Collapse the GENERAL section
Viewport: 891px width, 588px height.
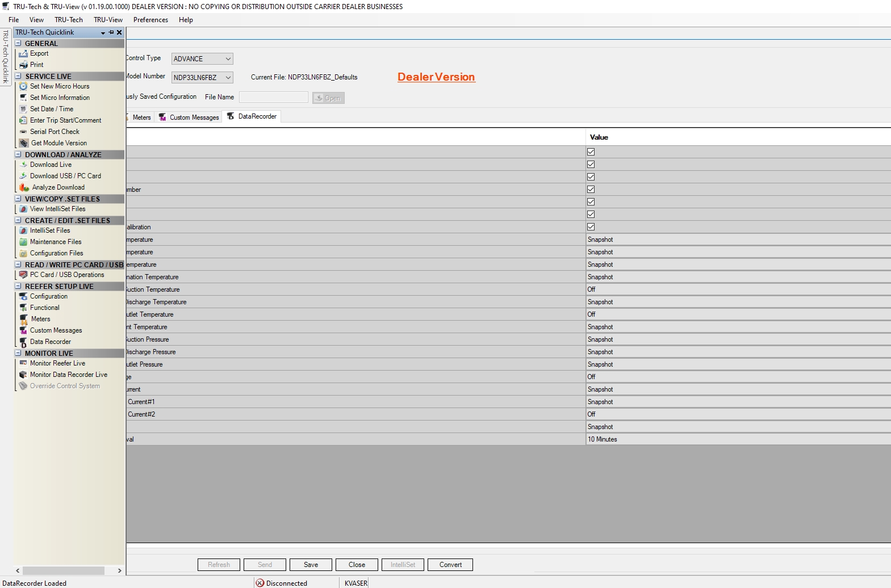pos(18,43)
